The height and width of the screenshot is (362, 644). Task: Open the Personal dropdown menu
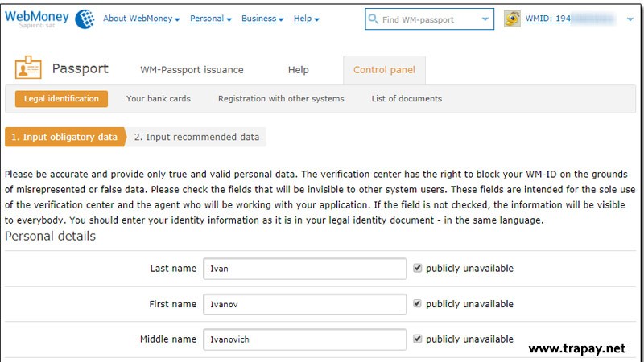(x=211, y=19)
